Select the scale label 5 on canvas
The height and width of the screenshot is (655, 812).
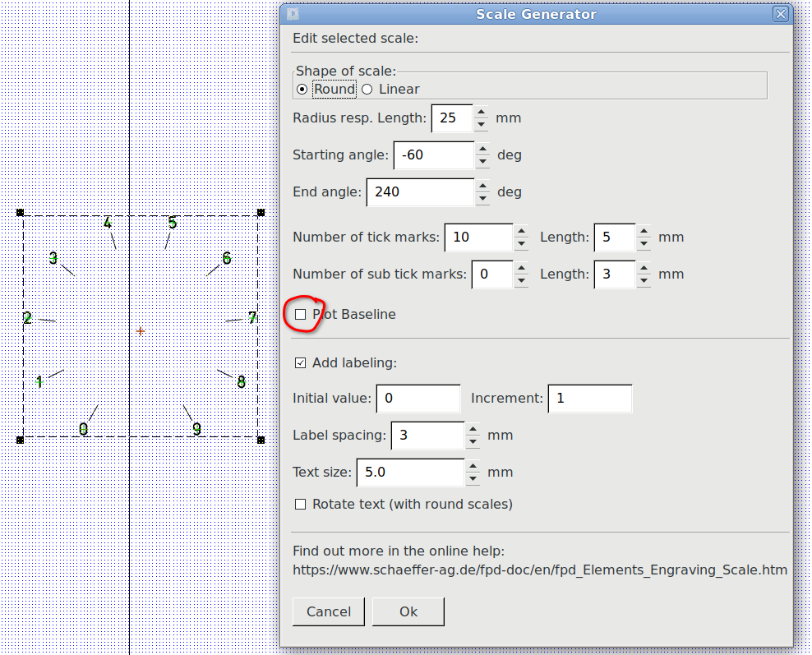(173, 223)
